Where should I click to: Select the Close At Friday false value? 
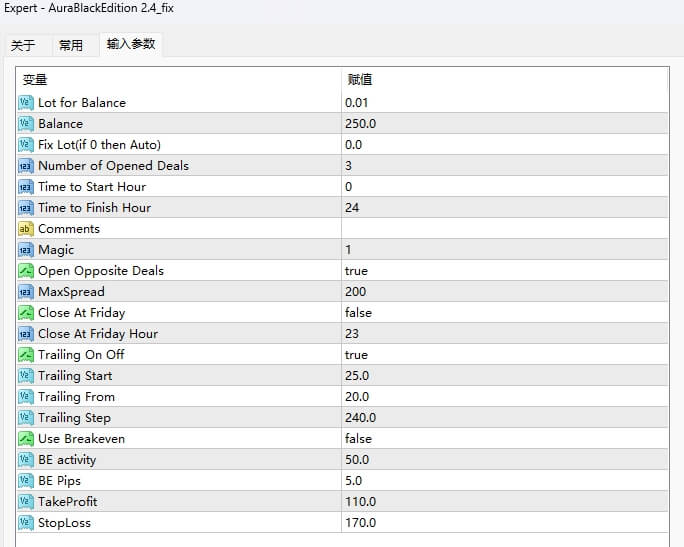pos(358,313)
